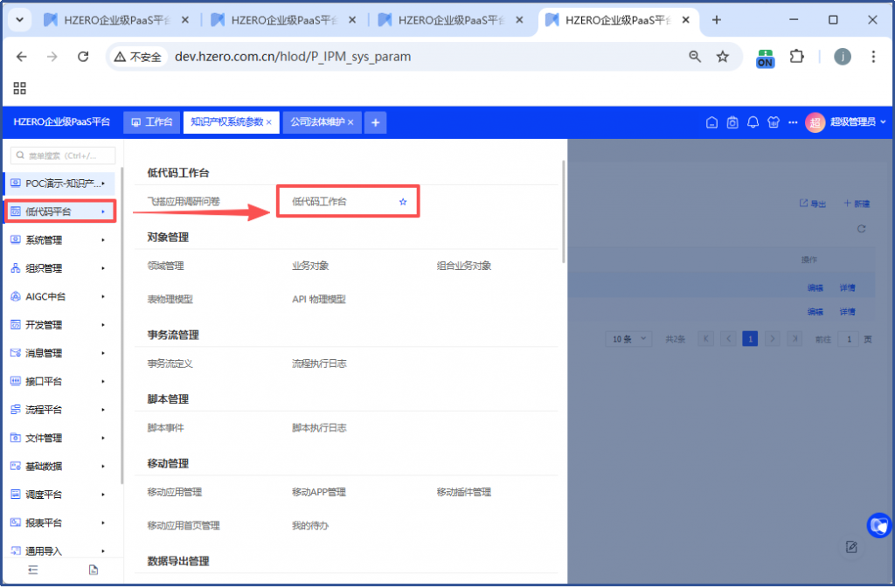Screen dimensions: 895x588
Task: Click the home icon in the blue header
Action: [712, 123]
